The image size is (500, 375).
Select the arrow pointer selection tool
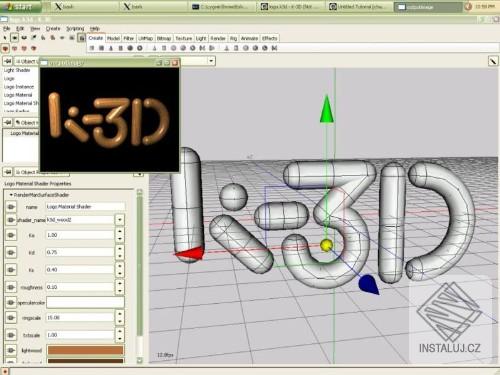tap(5, 38)
